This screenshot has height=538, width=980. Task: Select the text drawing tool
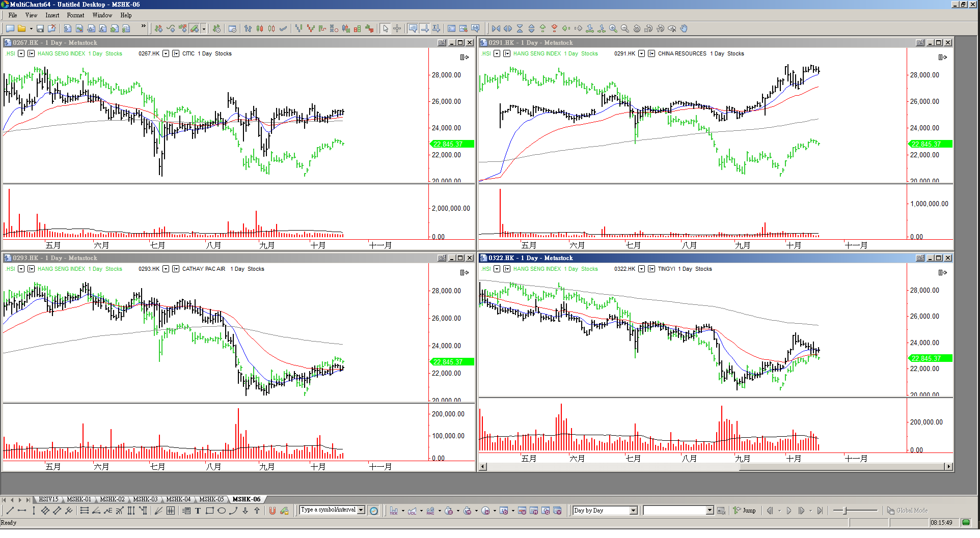click(x=198, y=511)
